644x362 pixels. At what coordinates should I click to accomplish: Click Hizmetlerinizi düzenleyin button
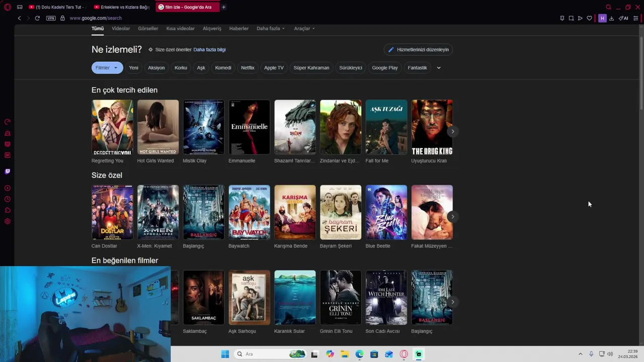pyautogui.click(x=418, y=50)
